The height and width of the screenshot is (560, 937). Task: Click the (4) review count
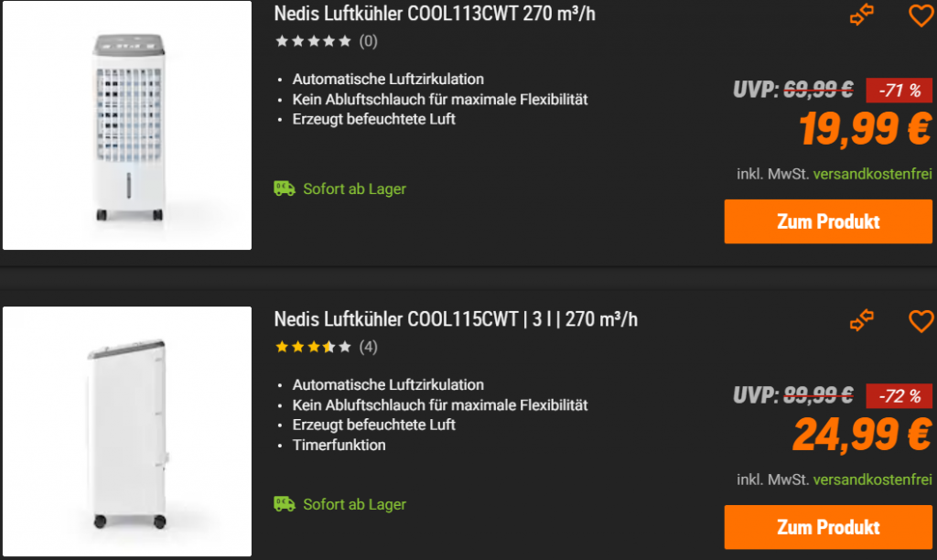coord(368,347)
